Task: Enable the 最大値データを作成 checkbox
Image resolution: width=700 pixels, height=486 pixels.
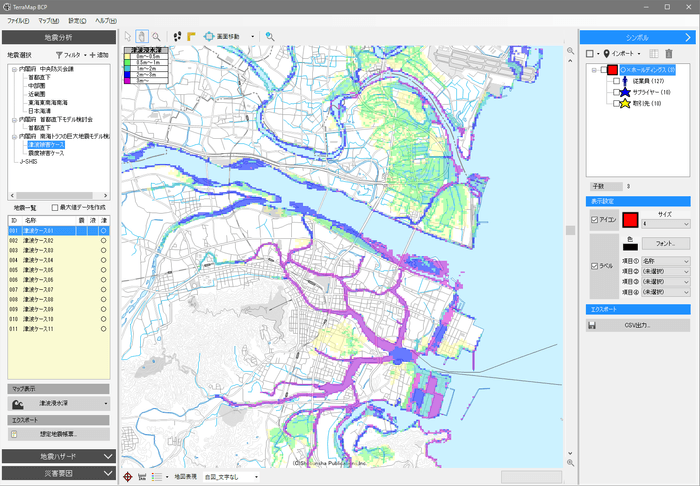Action: point(56,207)
